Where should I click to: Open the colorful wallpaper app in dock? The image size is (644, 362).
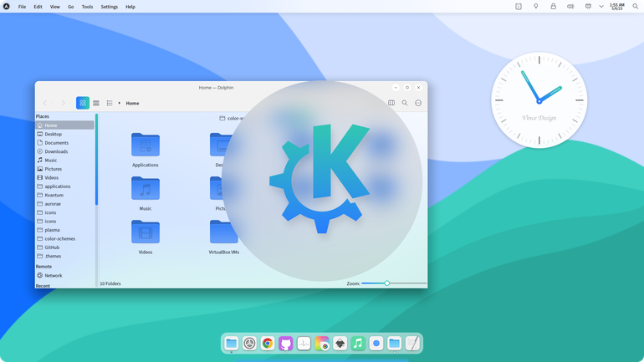pyautogui.click(x=322, y=343)
